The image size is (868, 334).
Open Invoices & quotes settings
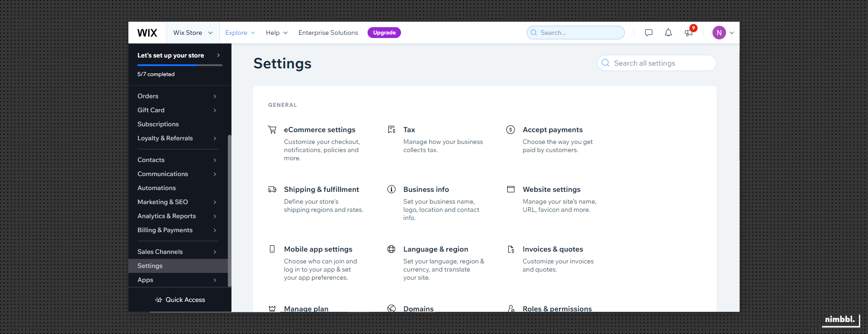(553, 249)
